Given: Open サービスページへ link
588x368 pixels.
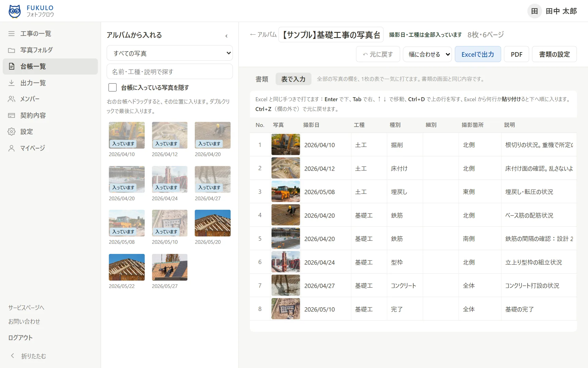Looking at the screenshot, I should point(26,308).
